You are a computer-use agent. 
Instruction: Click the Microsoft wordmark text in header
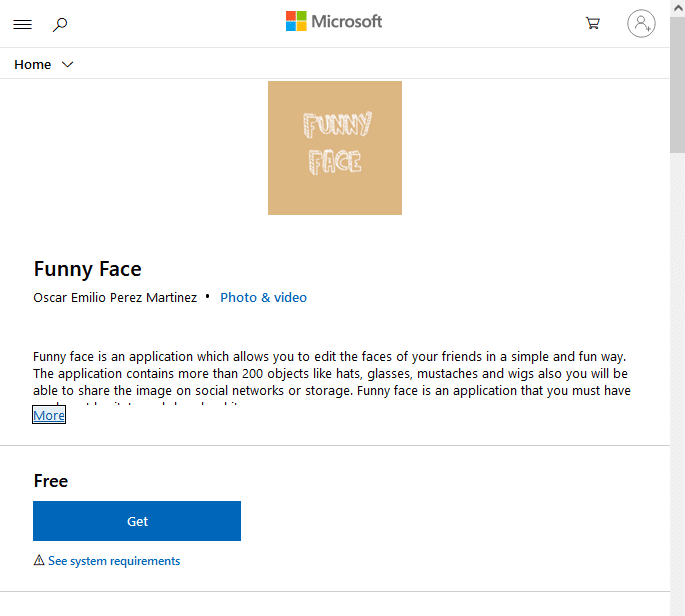tap(347, 22)
